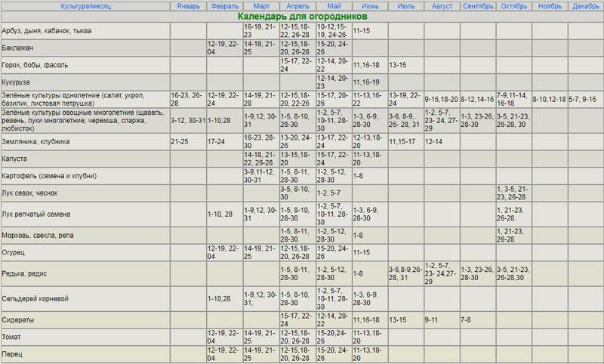Open the Январь month header link
The image size is (604, 364).
(188, 5)
